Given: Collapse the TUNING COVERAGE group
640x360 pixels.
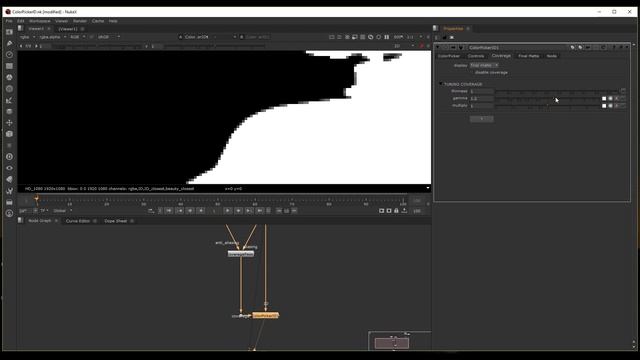Looking at the screenshot, I should pyautogui.click(x=441, y=84).
